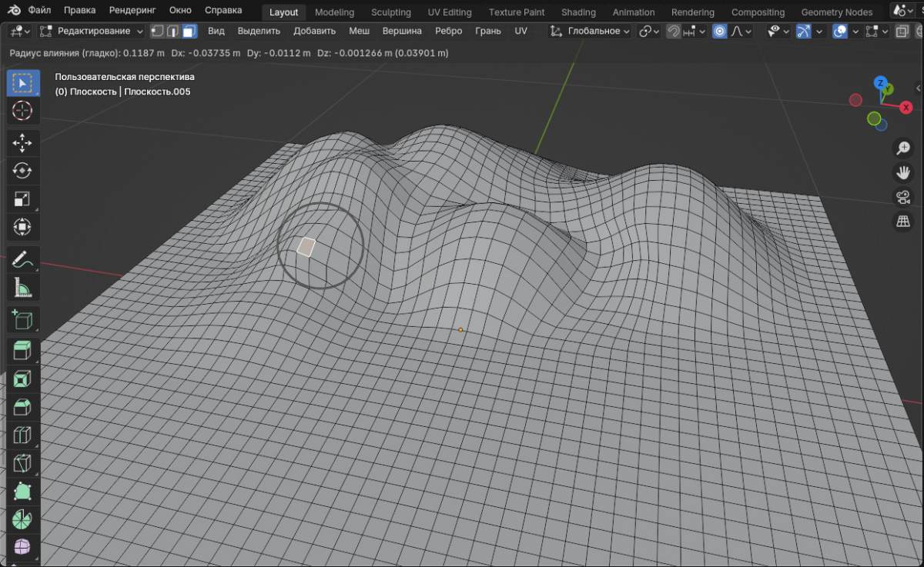The image size is (924, 567).
Task: Open the Вершина header menu
Action: coord(402,31)
